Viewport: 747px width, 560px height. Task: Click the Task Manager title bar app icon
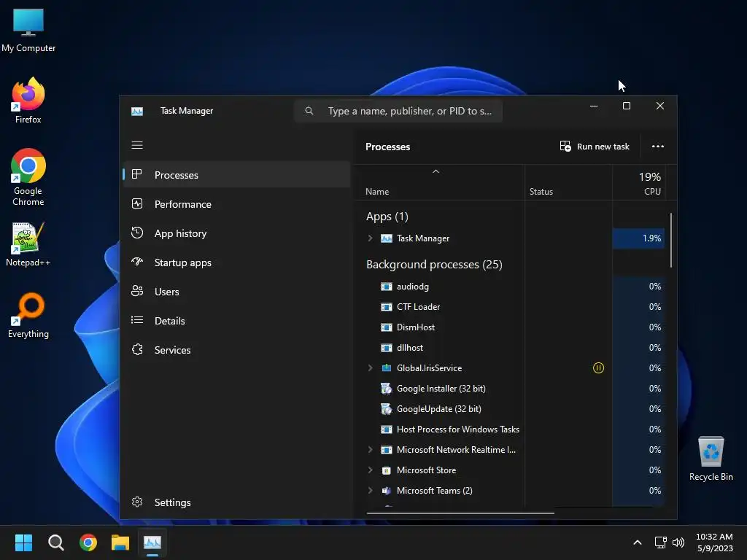pos(136,111)
